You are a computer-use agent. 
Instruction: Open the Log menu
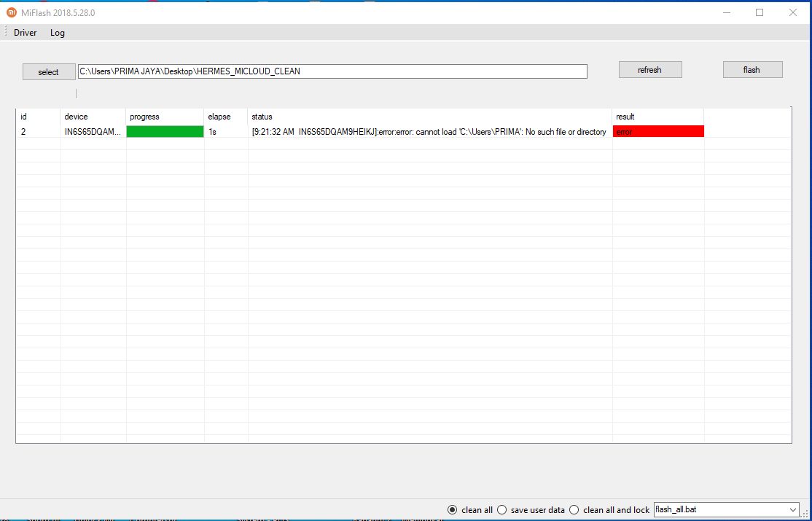58,33
